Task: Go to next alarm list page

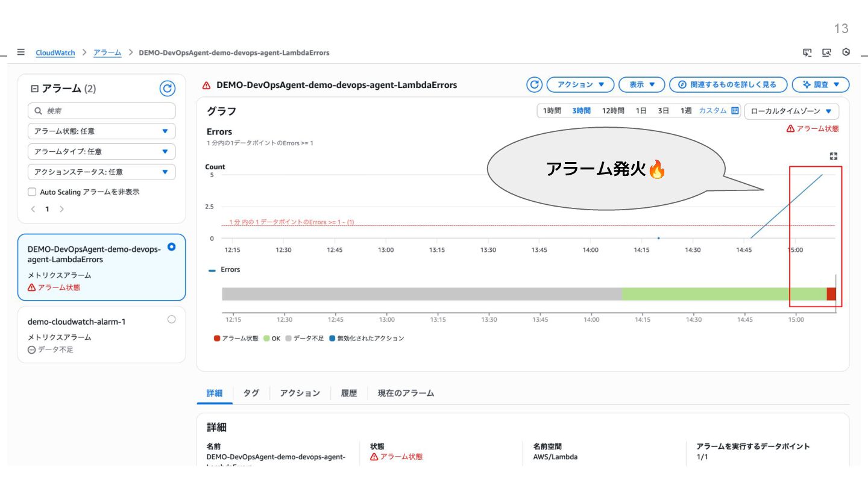Action: click(61, 209)
